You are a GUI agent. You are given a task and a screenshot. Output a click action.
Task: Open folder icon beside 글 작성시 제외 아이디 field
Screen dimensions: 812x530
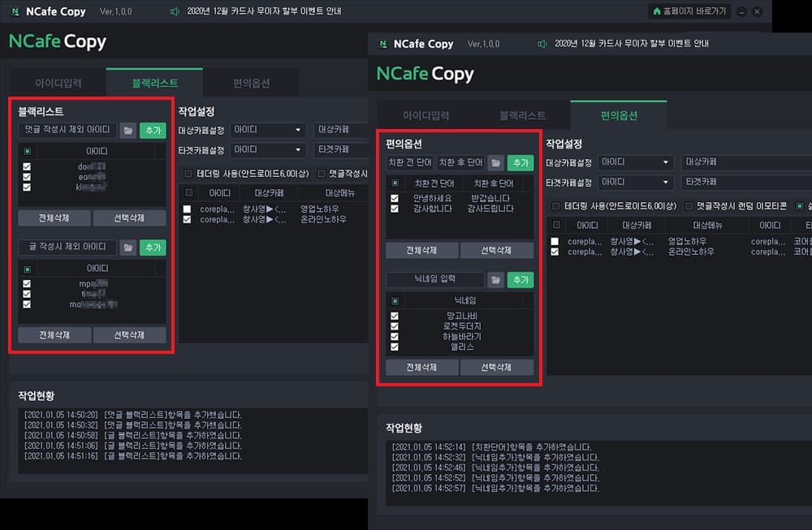[x=128, y=248]
